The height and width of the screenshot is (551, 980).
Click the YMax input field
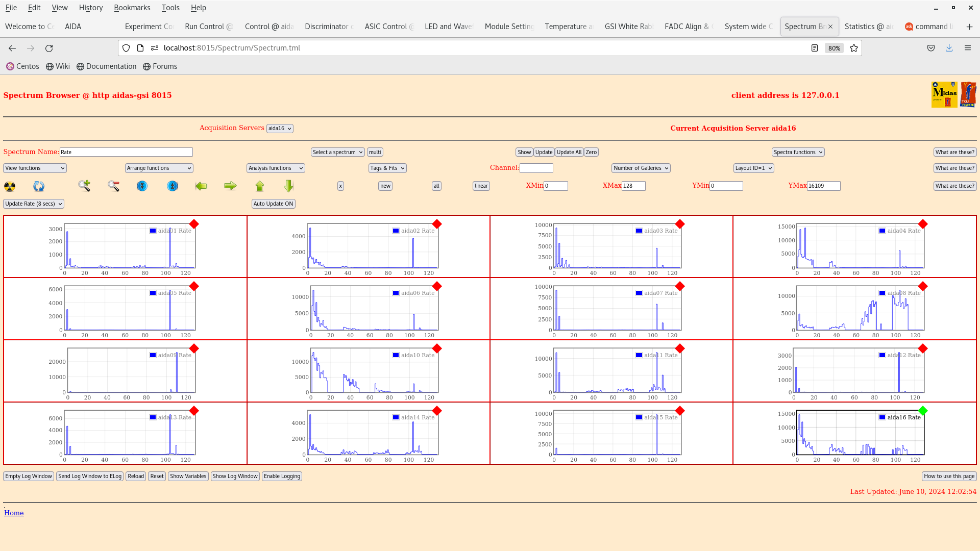[x=823, y=186]
